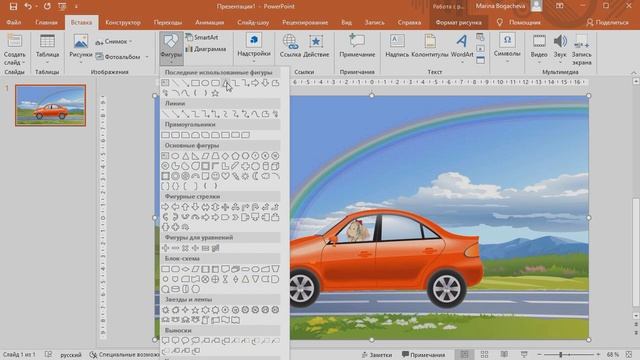Viewport: 640px width, 360px height.
Task: Switch to the Главная tab
Action: click(46, 22)
